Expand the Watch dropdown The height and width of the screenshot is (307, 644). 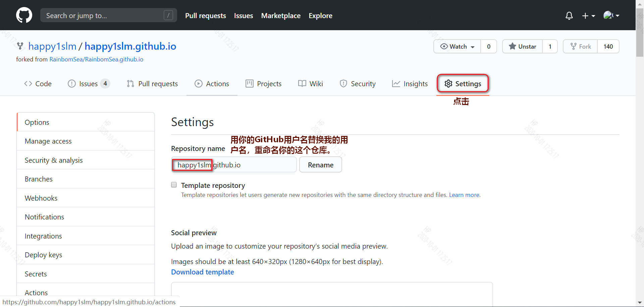pyautogui.click(x=457, y=46)
